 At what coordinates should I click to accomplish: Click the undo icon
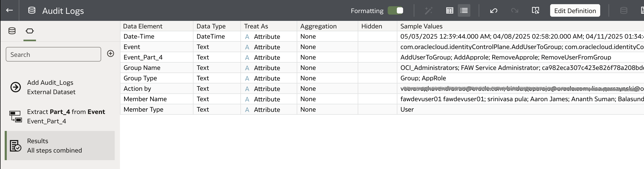pos(493,10)
